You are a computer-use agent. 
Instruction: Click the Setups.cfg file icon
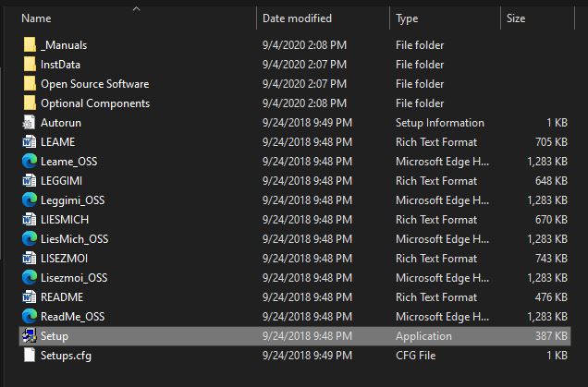click(x=30, y=356)
